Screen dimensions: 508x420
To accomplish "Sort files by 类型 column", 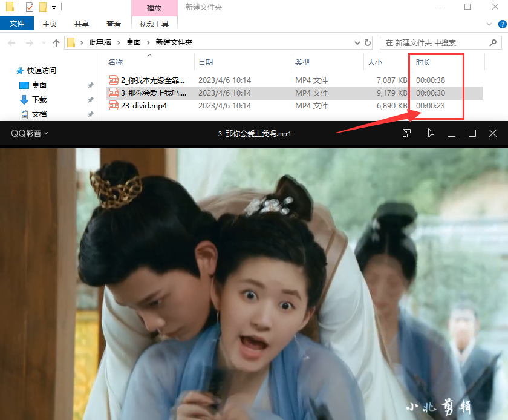I will (302, 62).
